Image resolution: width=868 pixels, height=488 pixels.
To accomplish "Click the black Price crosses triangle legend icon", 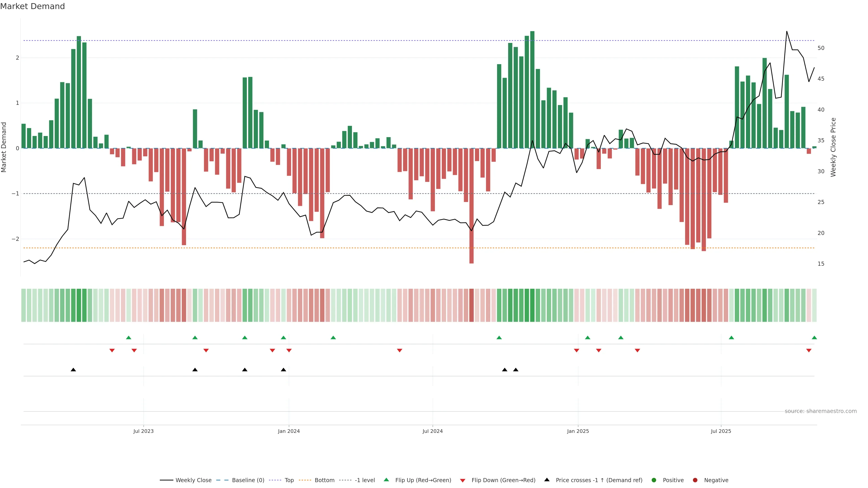I will (547, 480).
